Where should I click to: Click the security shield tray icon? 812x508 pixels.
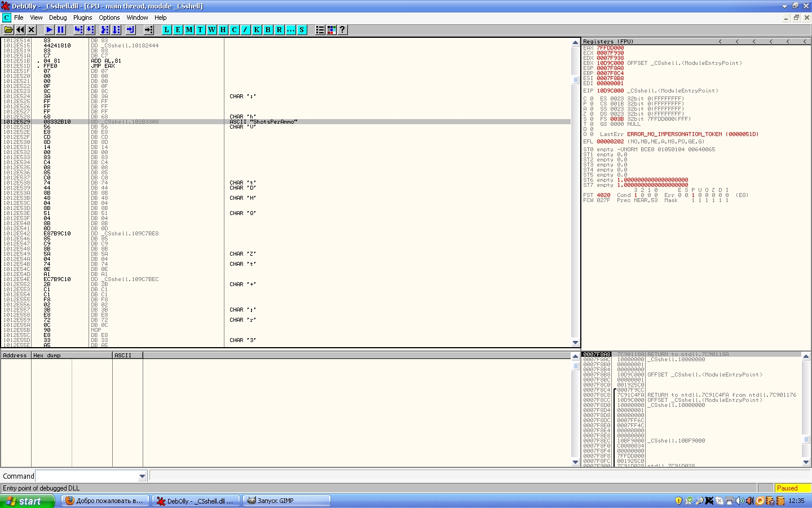pyautogui.click(x=678, y=501)
